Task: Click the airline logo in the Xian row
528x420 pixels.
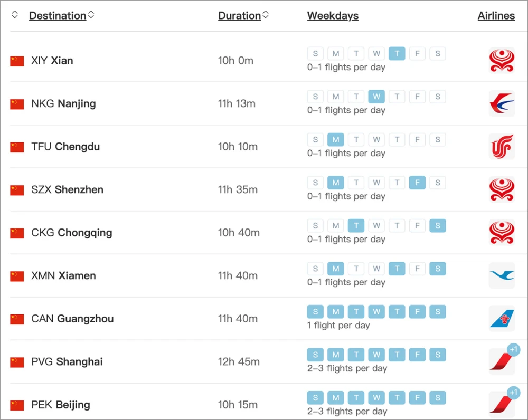Action: [502, 61]
